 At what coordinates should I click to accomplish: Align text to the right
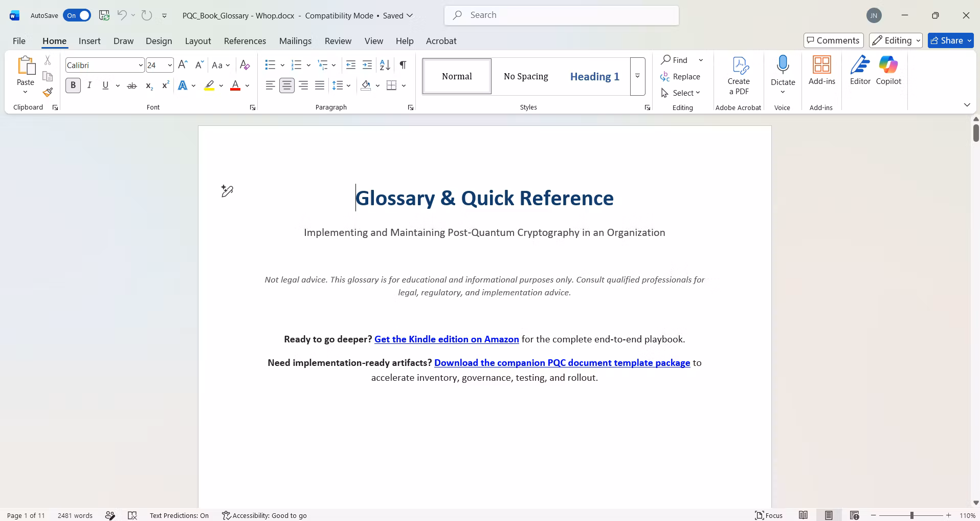pyautogui.click(x=303, y=85)
